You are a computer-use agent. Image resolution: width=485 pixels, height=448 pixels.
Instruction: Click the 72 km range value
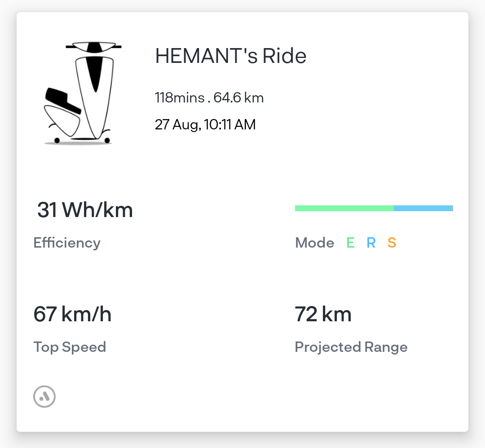323,315
